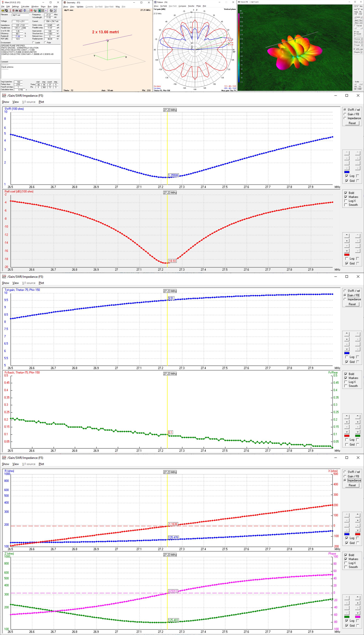
Task: Click the 1:1 scale toolbar icon
Action: tap(46, 10)
